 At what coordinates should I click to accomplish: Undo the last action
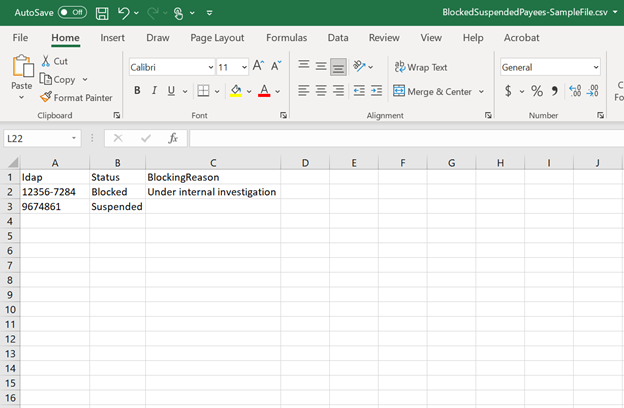tap(124, 13)
